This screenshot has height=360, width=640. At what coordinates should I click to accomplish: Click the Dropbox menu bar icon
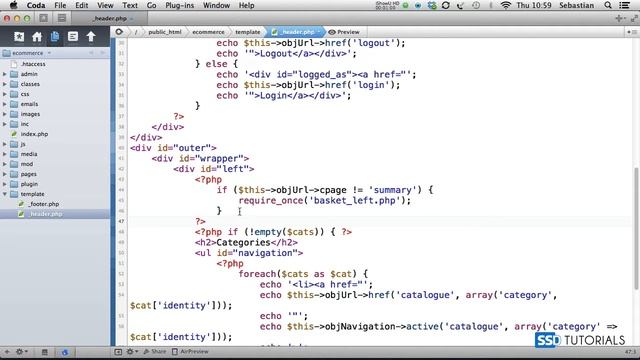click(432, 5)
